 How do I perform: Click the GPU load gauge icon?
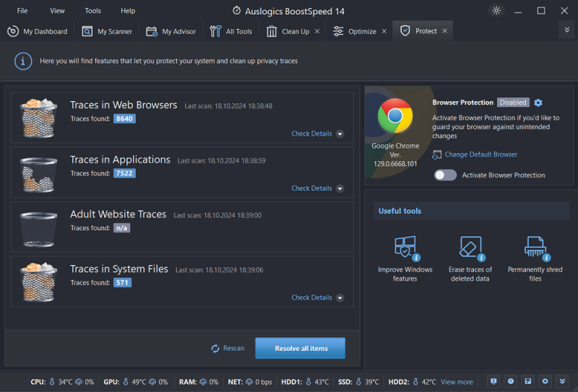152,382
